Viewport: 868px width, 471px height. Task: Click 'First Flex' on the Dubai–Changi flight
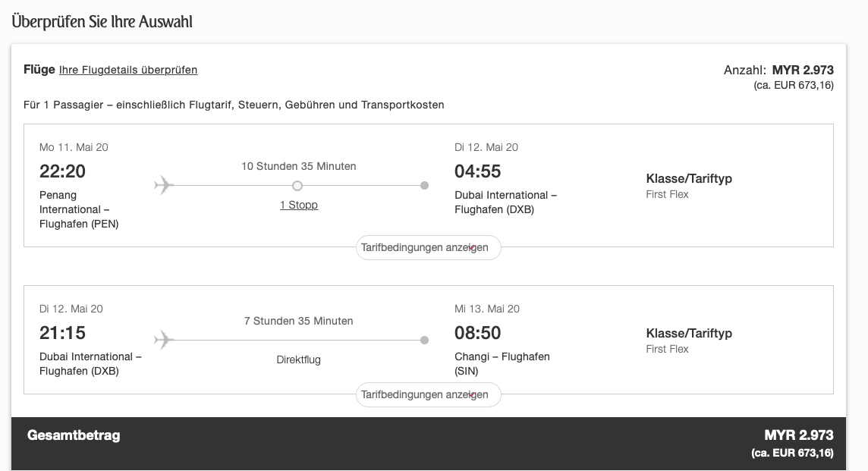pyautogui.click(x=667, y=349)
